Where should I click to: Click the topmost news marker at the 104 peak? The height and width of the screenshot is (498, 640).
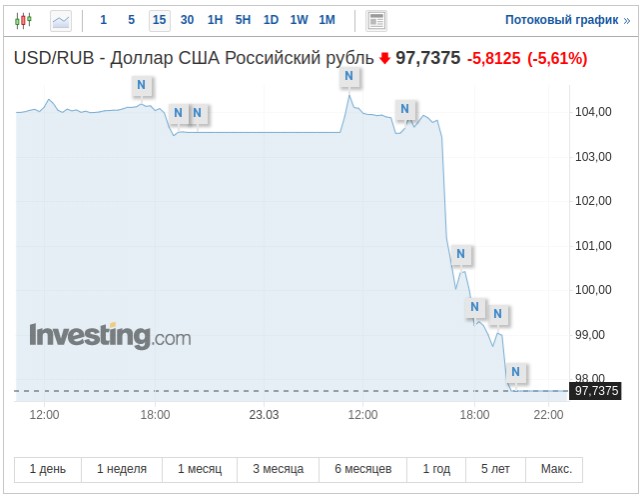click(349, 76)
